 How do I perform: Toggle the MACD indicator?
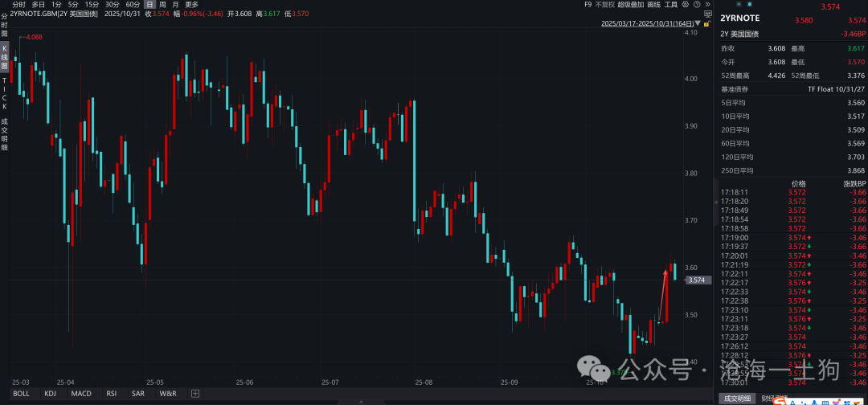80,394
